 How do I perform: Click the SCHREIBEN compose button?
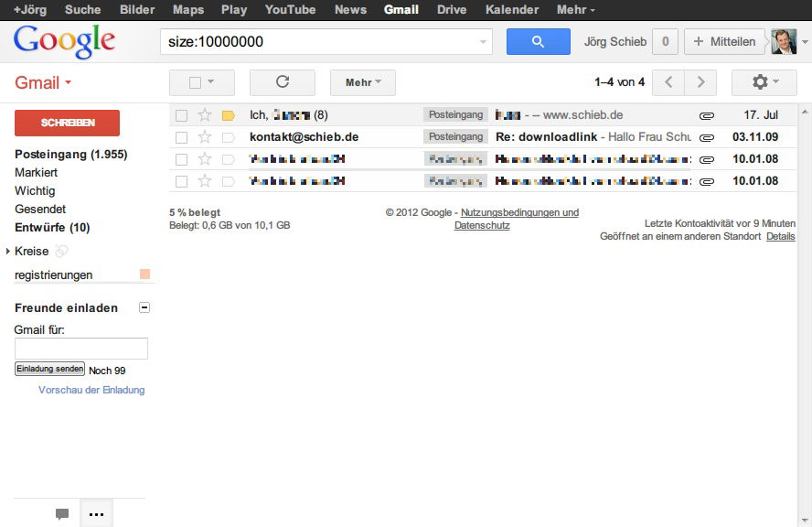68,123
